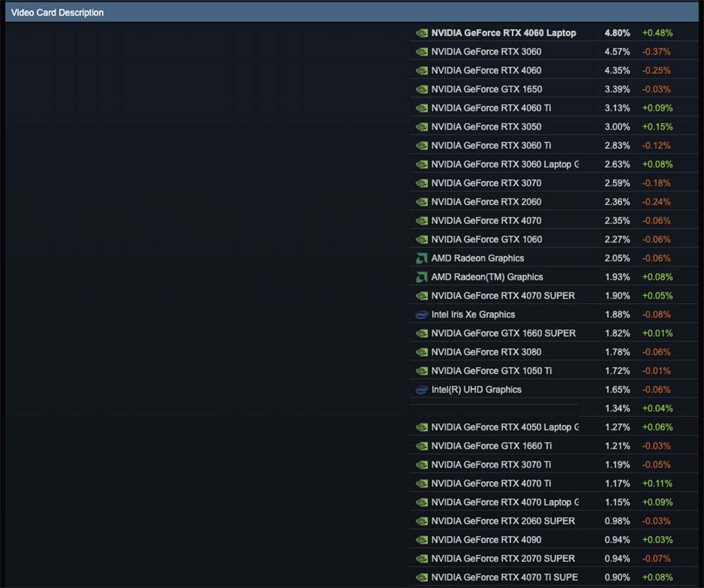Click the NVIDIA icon beside GTX 1660 SUPER
This screenshot has width=704, height=588.
[422, 334]
